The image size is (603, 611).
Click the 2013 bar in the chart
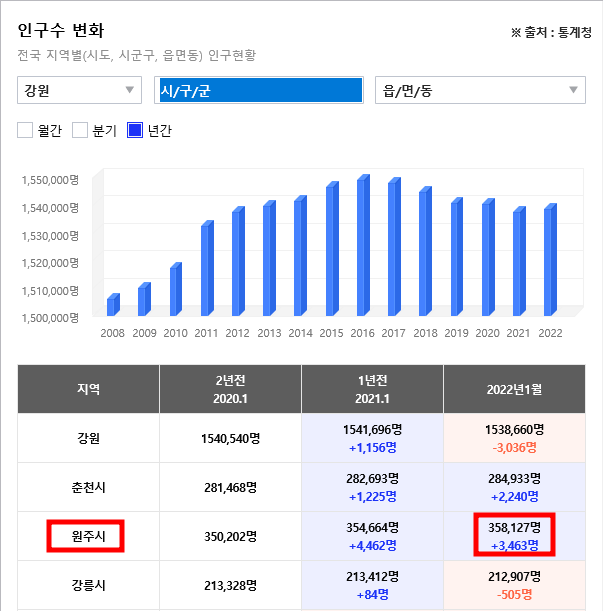click(269, 258)
